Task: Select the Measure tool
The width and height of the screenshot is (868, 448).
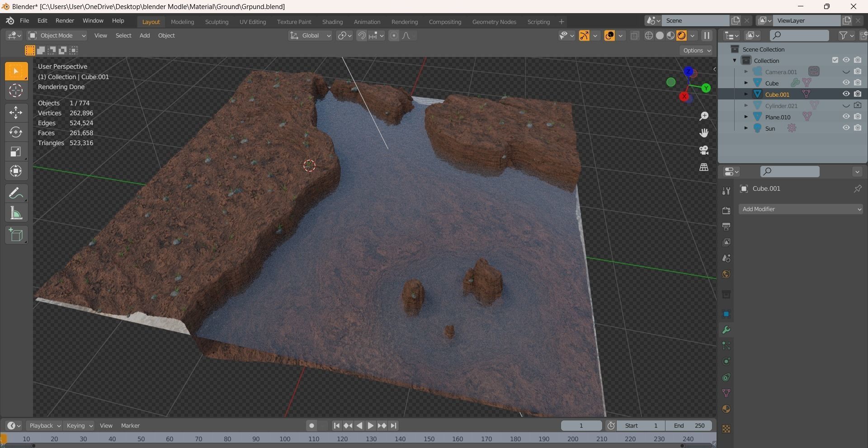Action: pos(16,213)
